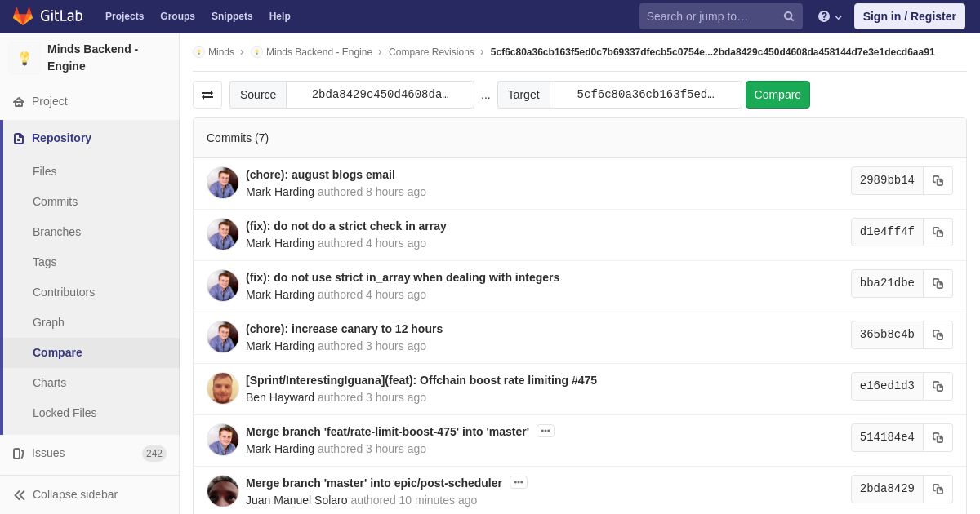Click Juan Manuel Solaro's avatar
Viewport: 980px width, 514px height.
(223, 491)
